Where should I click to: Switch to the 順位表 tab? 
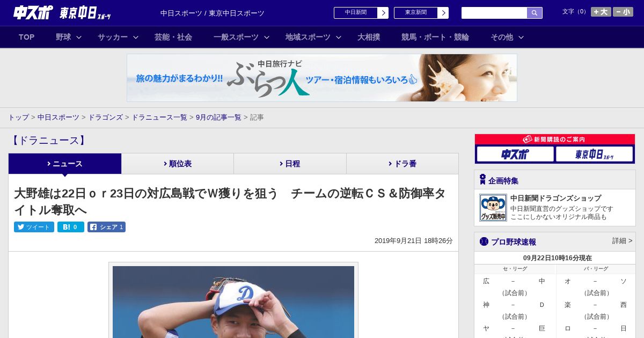tap(178, 164)
